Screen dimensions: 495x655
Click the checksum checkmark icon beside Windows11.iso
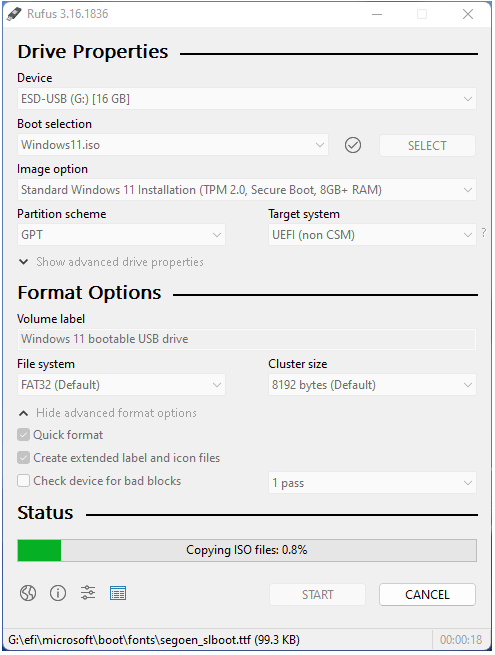353,145
